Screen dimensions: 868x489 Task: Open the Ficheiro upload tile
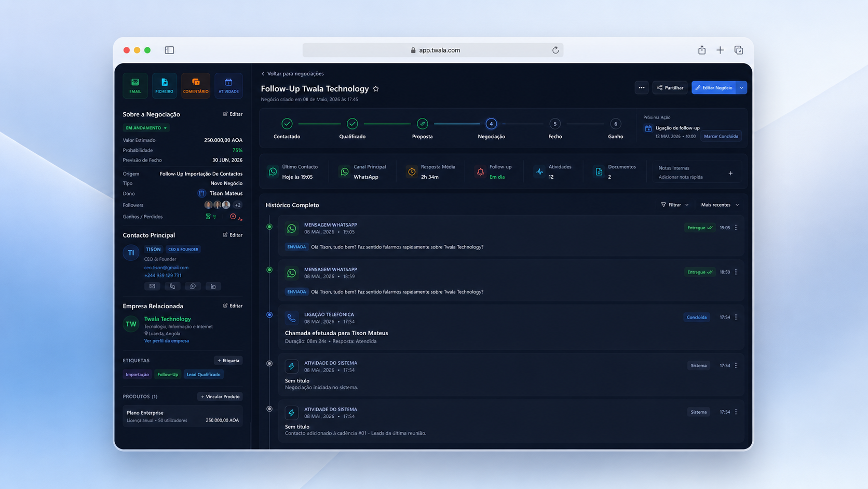click(165, 86)
